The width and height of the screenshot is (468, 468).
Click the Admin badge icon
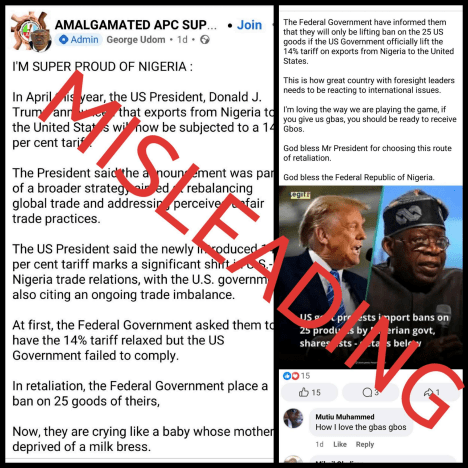[x=63, y=40]
